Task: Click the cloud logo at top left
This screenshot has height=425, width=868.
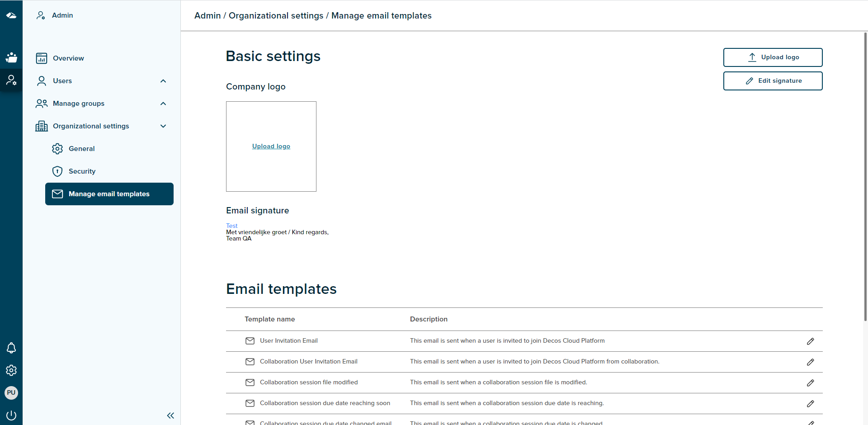Action: 11,15
